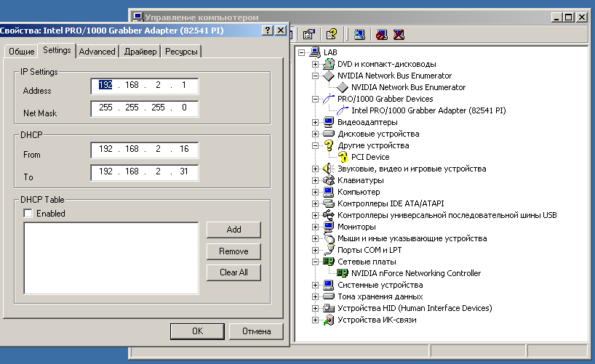Open the Драйвер tab
This screenshot has height=364, width=595.
[140, 52]
